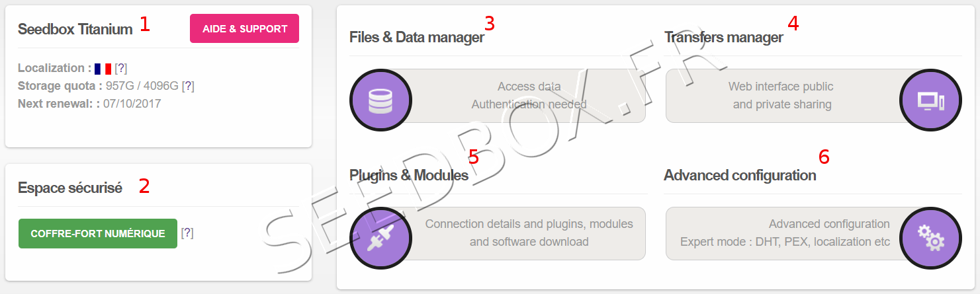Click the Advanced configuration heading
The image size is (980, 294).
click(740, 176)
